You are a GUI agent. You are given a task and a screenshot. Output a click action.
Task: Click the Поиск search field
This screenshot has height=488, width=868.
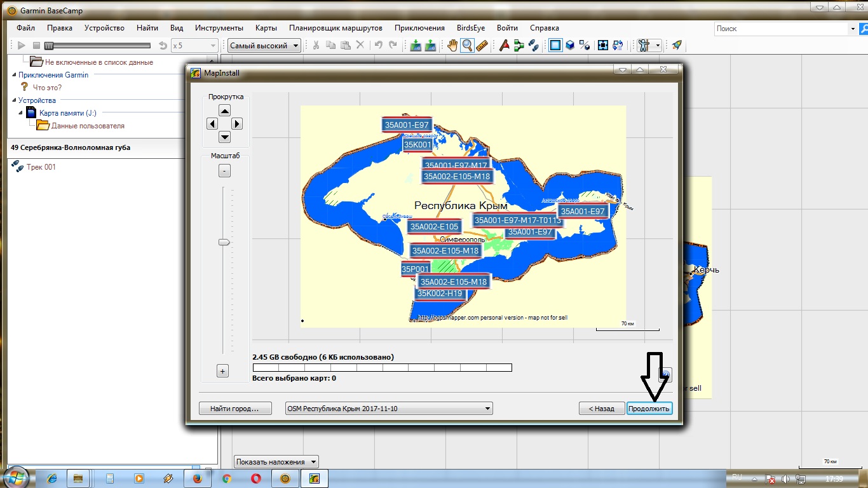click(x=781, y=29)
